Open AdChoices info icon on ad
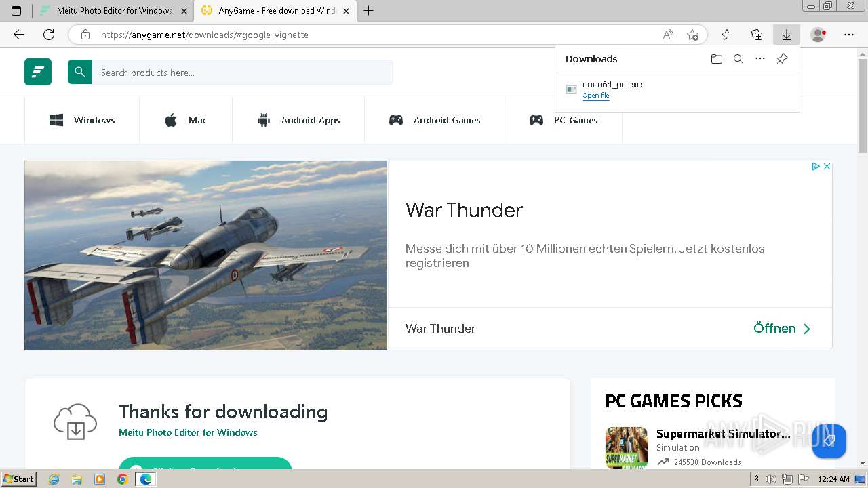Image resolution: width=868 pixels, height=488 pixels. point(816,166)
